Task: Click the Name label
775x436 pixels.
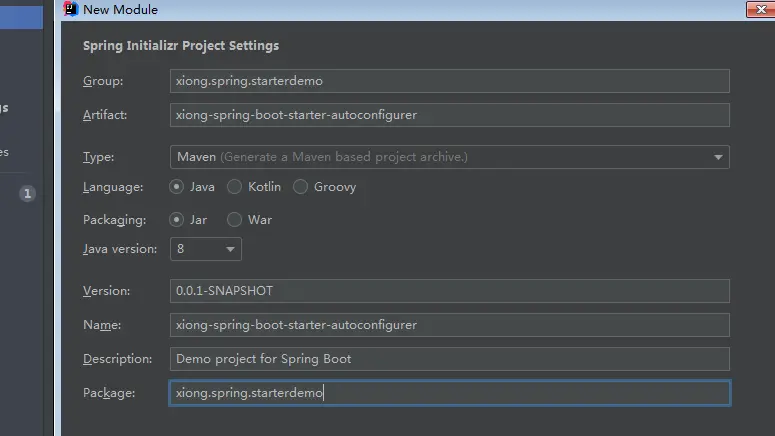Action: pyautogui.click(x=102, y=325)
